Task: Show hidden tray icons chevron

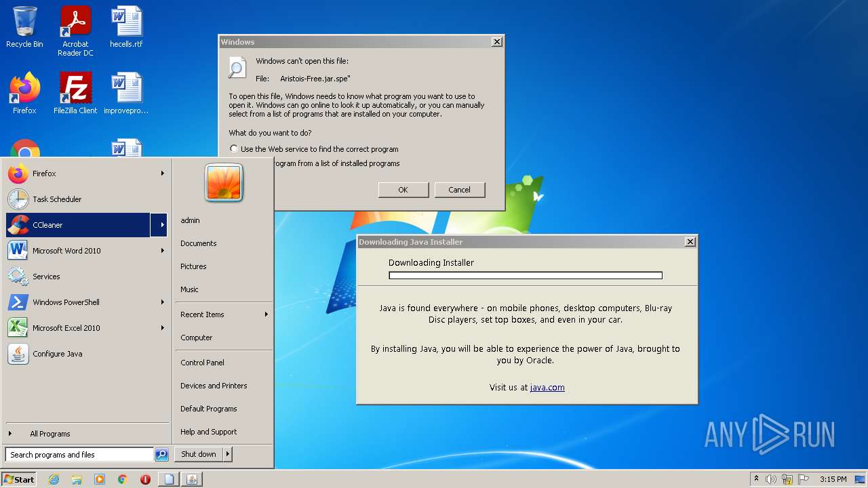Action: point(757,479)
